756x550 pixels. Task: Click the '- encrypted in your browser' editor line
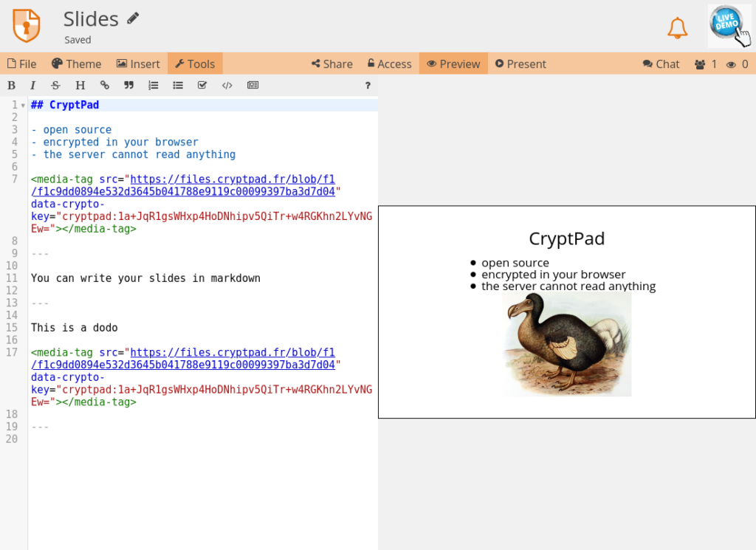click(114, 142)
